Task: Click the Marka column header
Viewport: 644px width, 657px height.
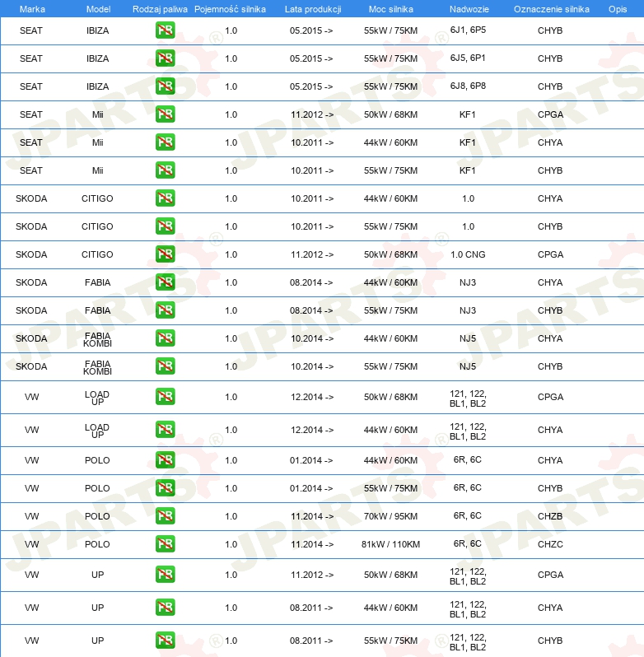Action: coord(32,9)
